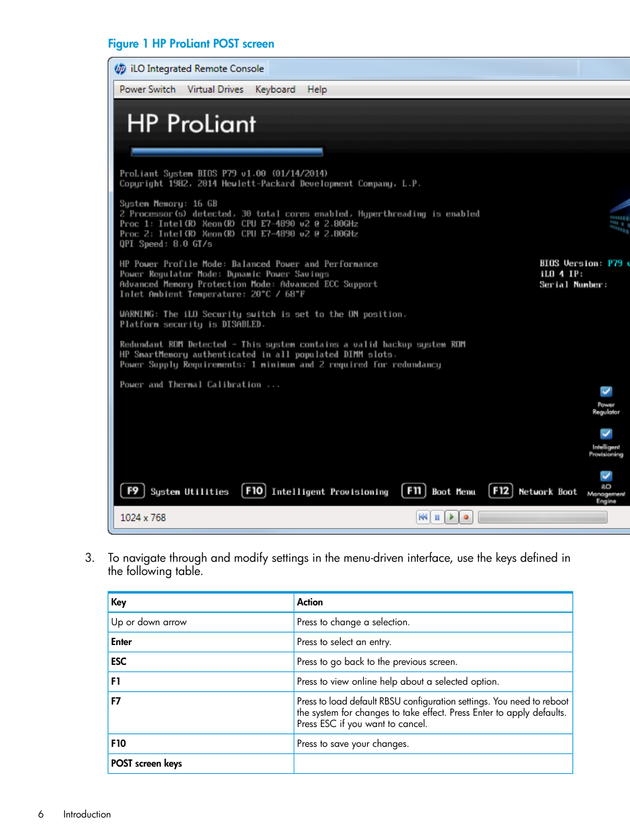Click the HP logo in console title bar
Viewport: 630px width, 840px height.
120,69
